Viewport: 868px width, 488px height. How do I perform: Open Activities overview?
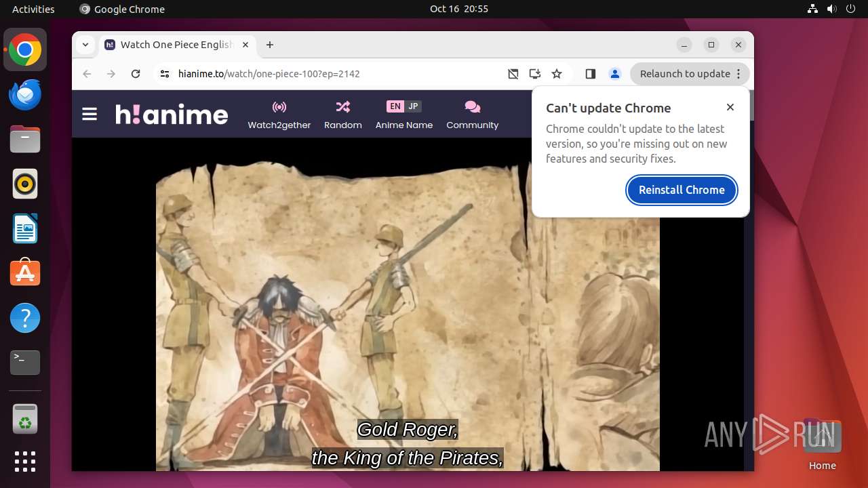(33, 9)
